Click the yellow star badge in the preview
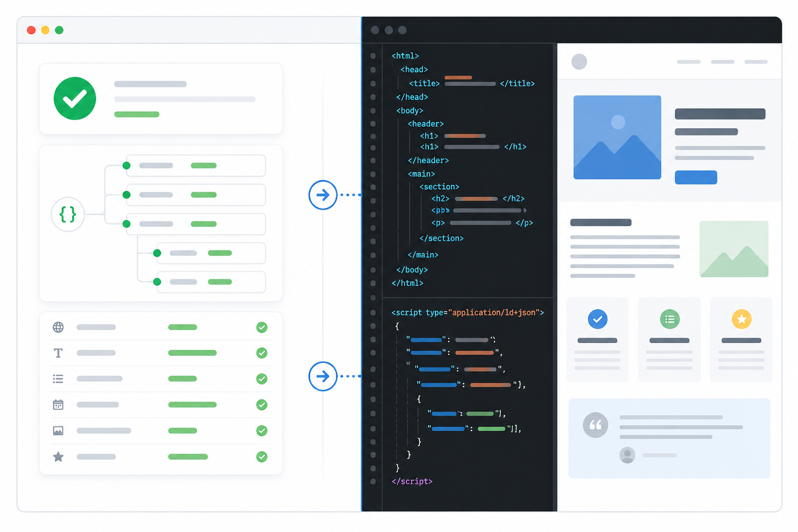Image resolution: width=798 pixels, height=532 pixels. click(741, 319)
